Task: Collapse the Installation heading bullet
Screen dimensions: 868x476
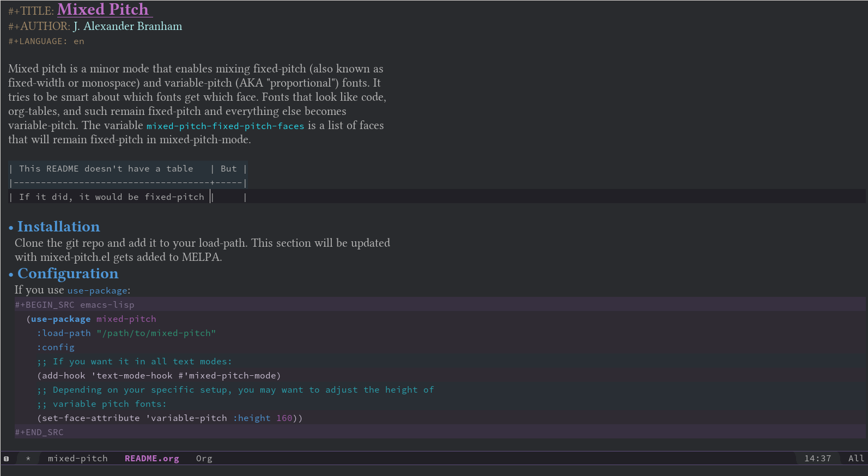Action: pyautogui.click(x=11, y=228)
